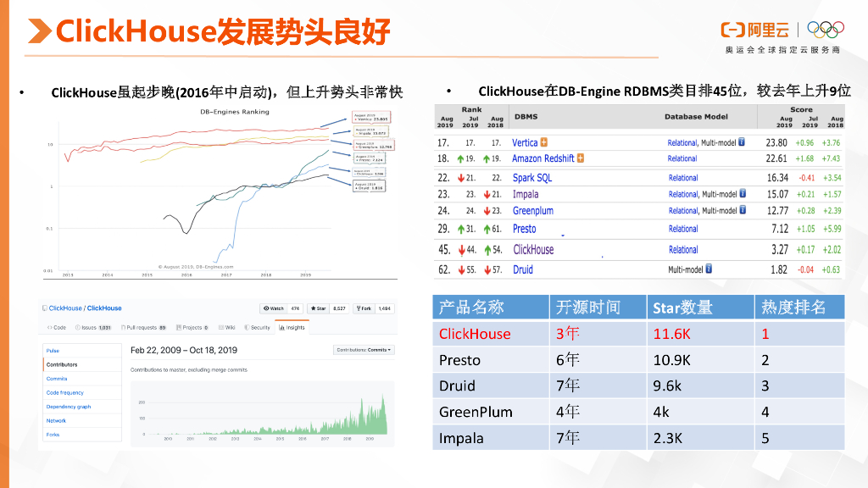
Task: Open the Contributions: Commits dropdown
Action: 364,350
